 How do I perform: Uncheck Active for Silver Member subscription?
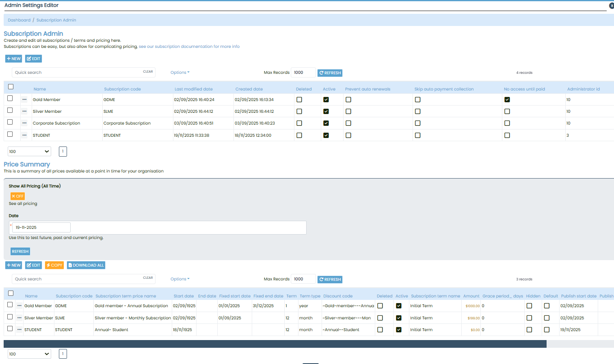coord(326,112)
